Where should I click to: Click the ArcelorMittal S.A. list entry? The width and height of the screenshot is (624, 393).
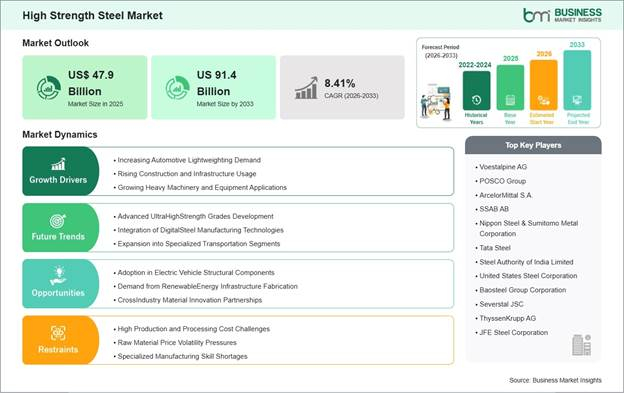(x=504, y=195)
